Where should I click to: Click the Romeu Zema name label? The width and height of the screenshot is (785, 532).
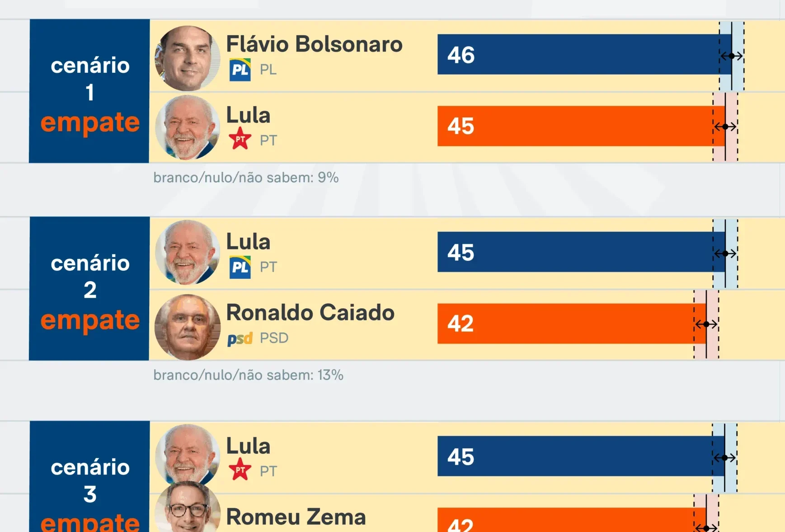tap(296, 517)
